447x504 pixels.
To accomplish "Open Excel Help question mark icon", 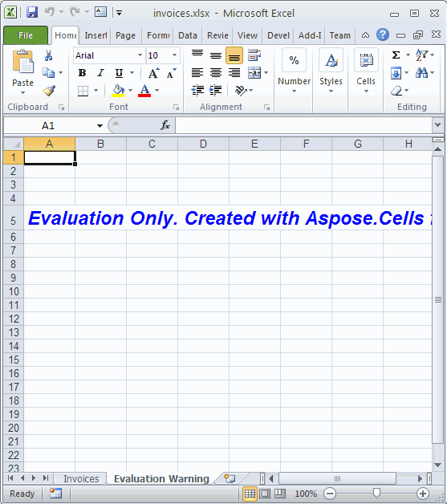I will point(383,35).
